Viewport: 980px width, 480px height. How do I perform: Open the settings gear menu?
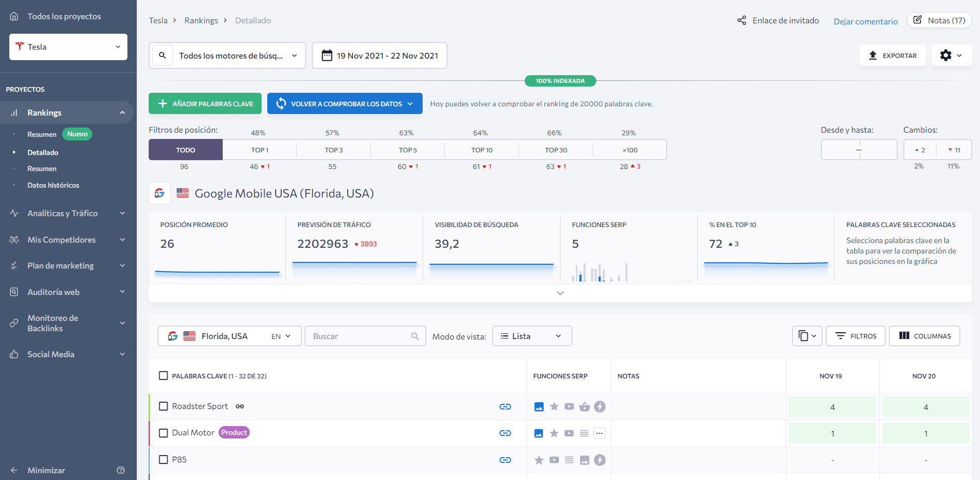pos(952,55)
